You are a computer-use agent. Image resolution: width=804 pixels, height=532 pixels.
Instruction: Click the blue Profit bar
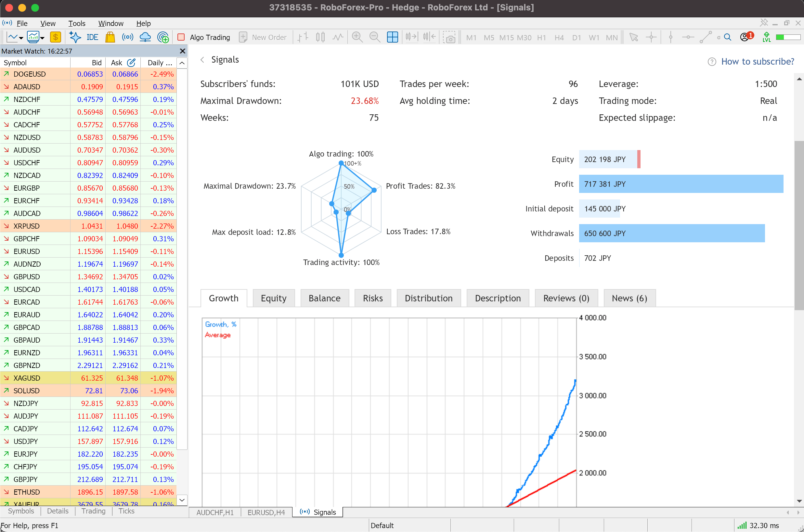coord(681,184)
